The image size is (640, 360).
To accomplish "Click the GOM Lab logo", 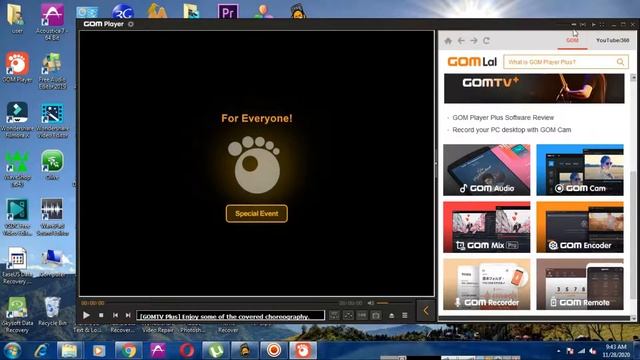I will pyautogui.click(x=472, y=62).
